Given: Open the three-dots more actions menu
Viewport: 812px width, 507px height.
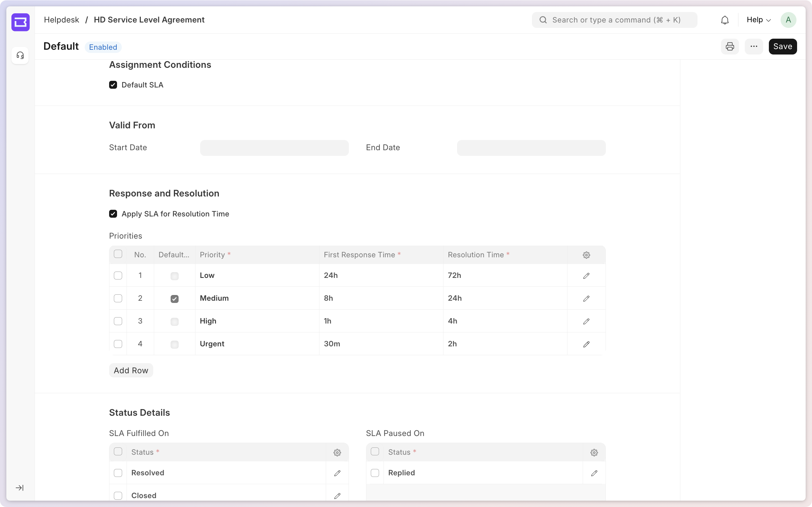Looking at the screenshot, I should pos(754,47).
